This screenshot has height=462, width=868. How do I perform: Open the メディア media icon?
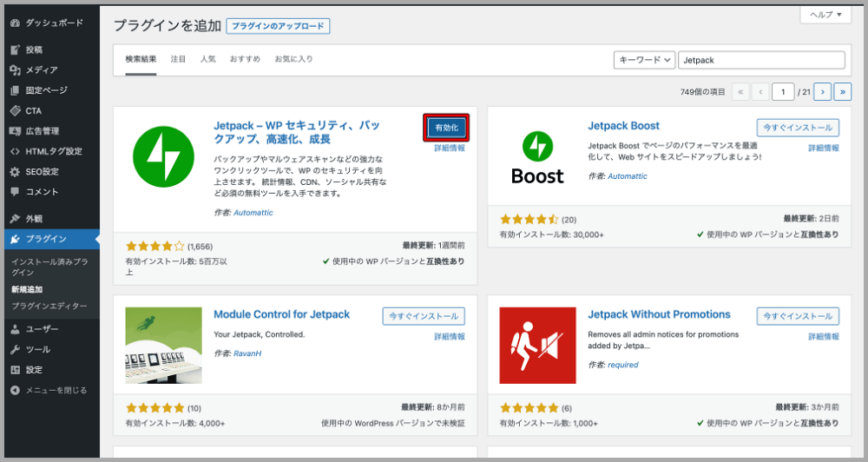click(15, 70)
